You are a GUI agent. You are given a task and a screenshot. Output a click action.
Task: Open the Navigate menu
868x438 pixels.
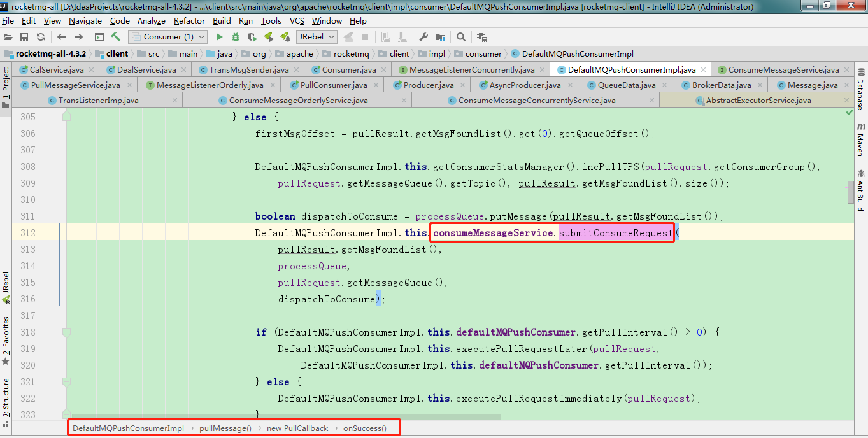85,21
